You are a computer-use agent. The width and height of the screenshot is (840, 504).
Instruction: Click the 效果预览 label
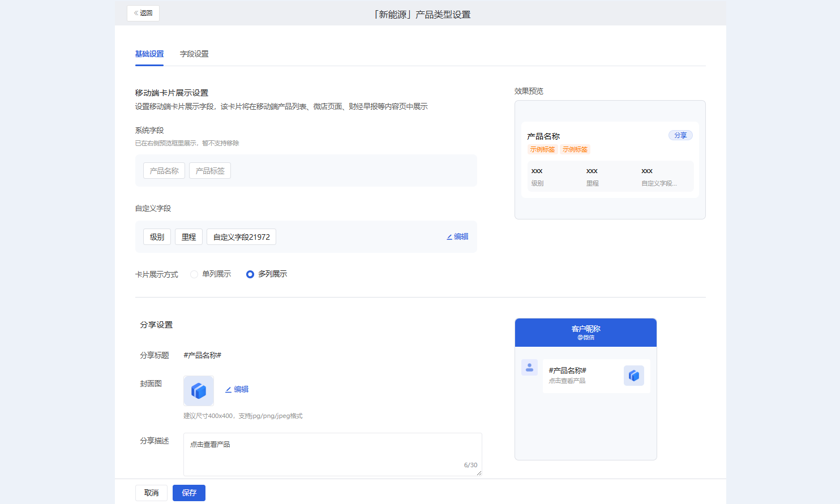tap(529, 91)
